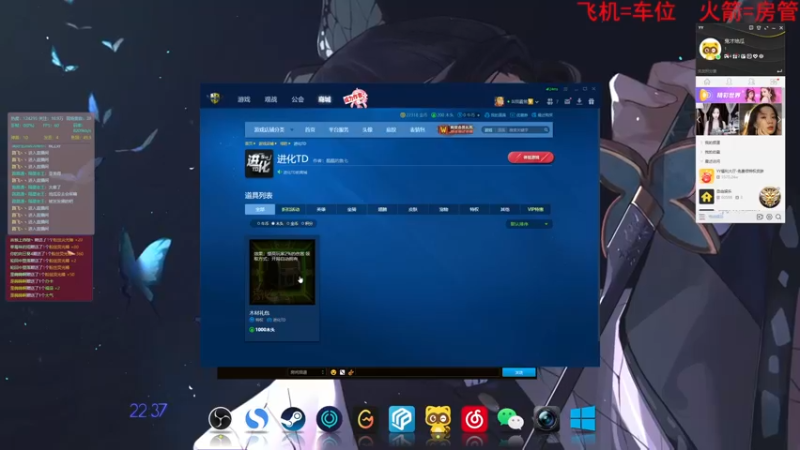
Task: Open the 商城 tab in platform header
Action: click(x=324, y=99)
